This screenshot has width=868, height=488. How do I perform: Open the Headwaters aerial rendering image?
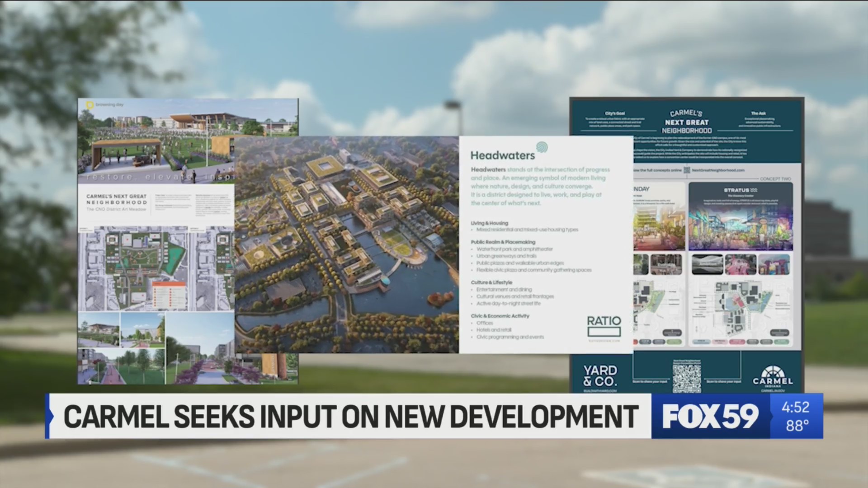347,244
